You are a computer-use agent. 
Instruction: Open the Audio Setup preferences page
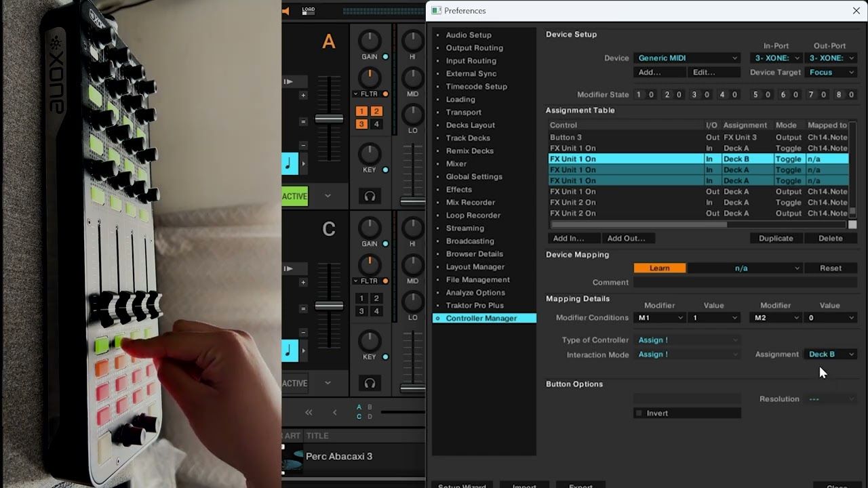tap(469, 35)
